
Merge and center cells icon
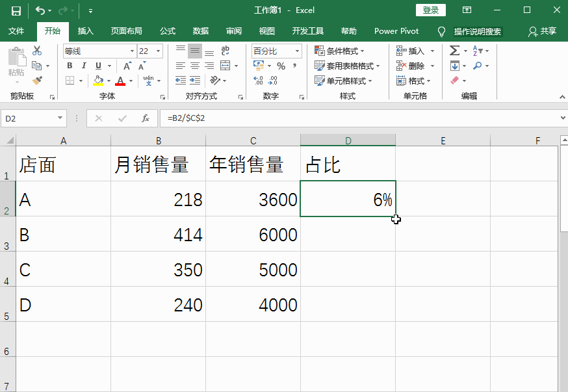[226, 66]
